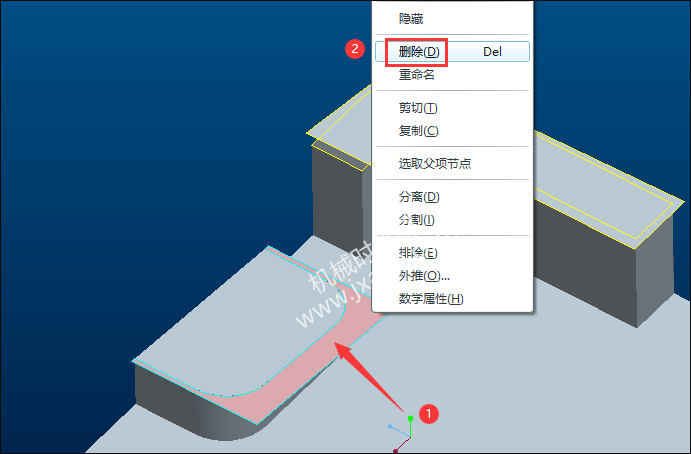Click the Del shortcut label
This screenshot has width=691, height=454.
tap(492, 52)
